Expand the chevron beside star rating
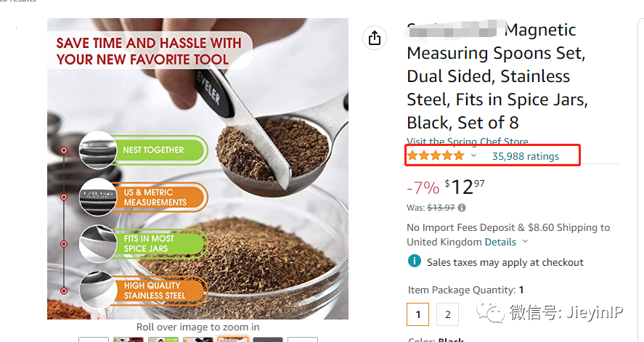Image resolution: width=644 pixels, height=342 pixels. tap(473, 155)
